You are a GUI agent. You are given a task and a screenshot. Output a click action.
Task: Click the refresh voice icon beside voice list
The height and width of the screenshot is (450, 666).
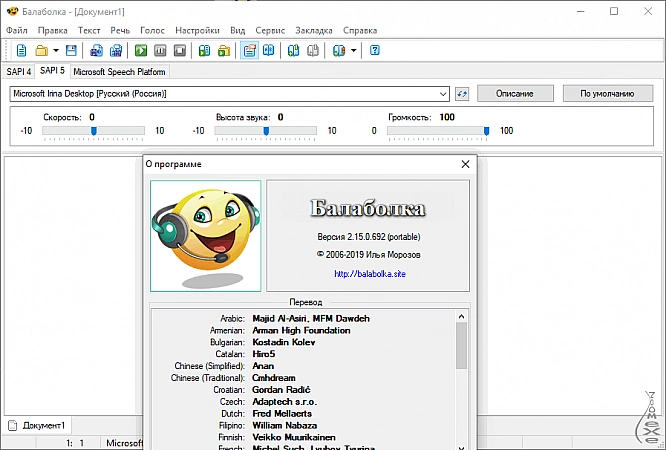click(462, 94)
